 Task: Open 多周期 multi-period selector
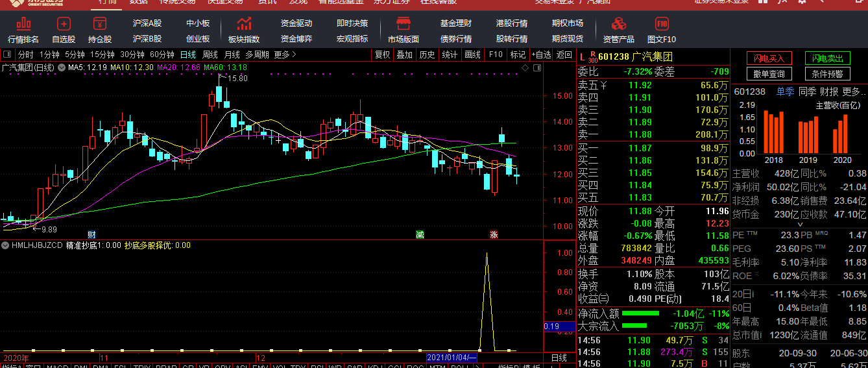tap(257, 55)
